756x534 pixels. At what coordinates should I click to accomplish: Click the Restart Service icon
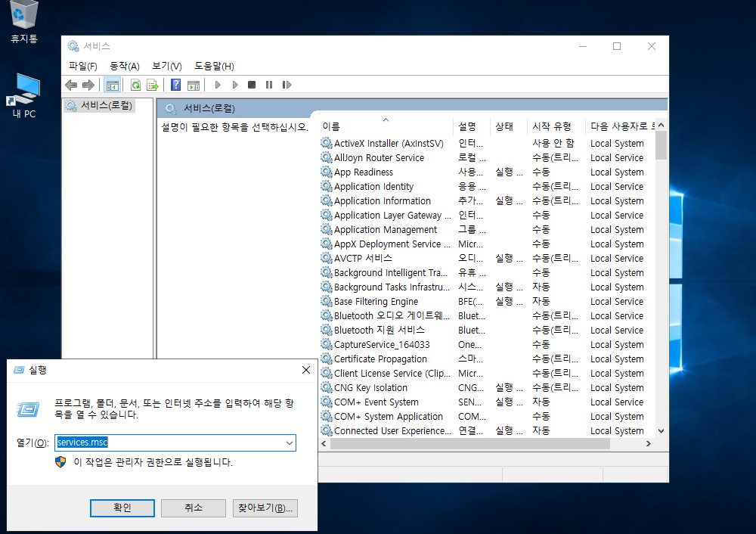(x=287, y=85)
